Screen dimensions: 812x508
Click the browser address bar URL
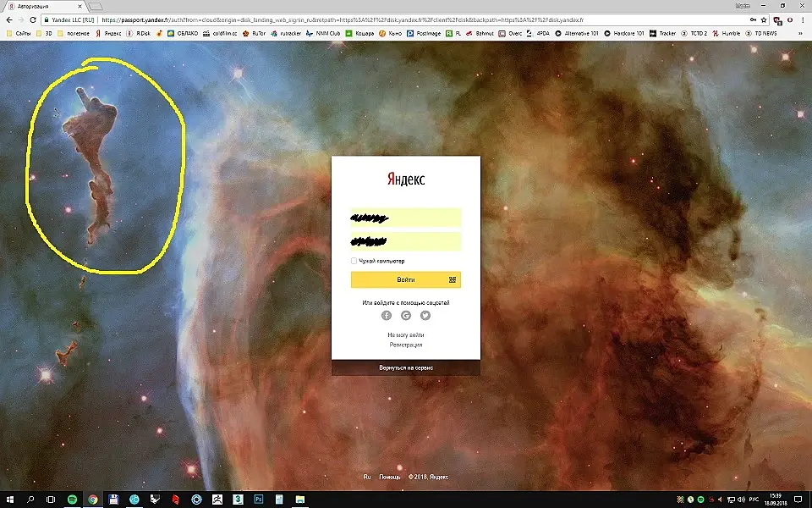(343, 19)
